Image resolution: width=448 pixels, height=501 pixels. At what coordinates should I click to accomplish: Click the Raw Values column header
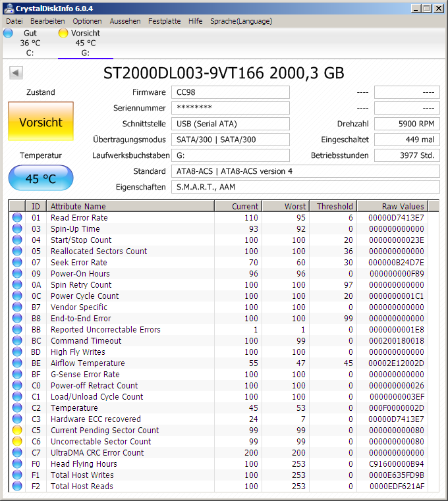(x=393, y=206)
